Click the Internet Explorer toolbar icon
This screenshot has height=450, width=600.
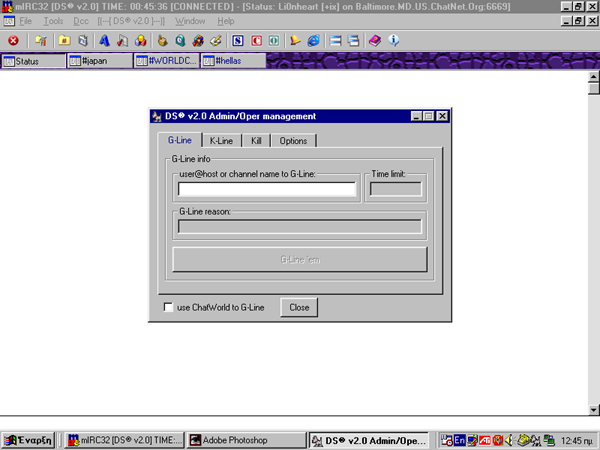coord(313,41)
